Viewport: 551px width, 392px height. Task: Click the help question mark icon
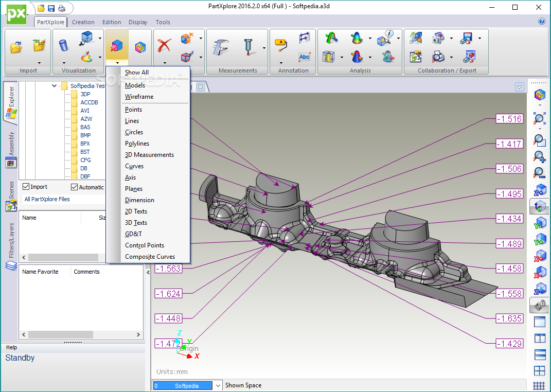point(542,22)
